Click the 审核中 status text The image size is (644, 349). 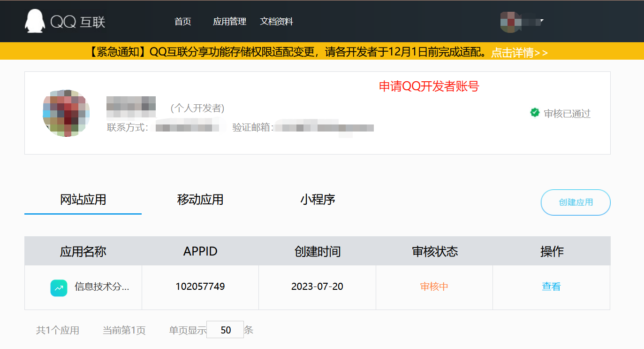point(434,287)
